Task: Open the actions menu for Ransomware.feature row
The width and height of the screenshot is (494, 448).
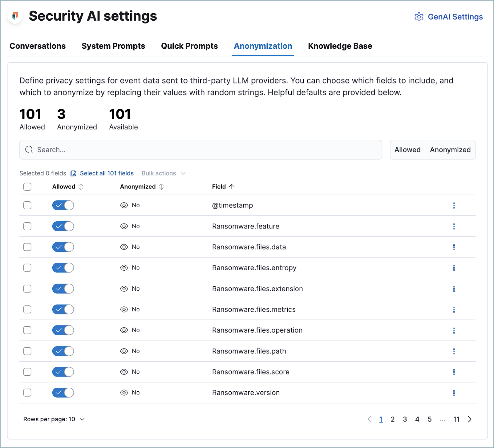Action: [x=454, y=226]
